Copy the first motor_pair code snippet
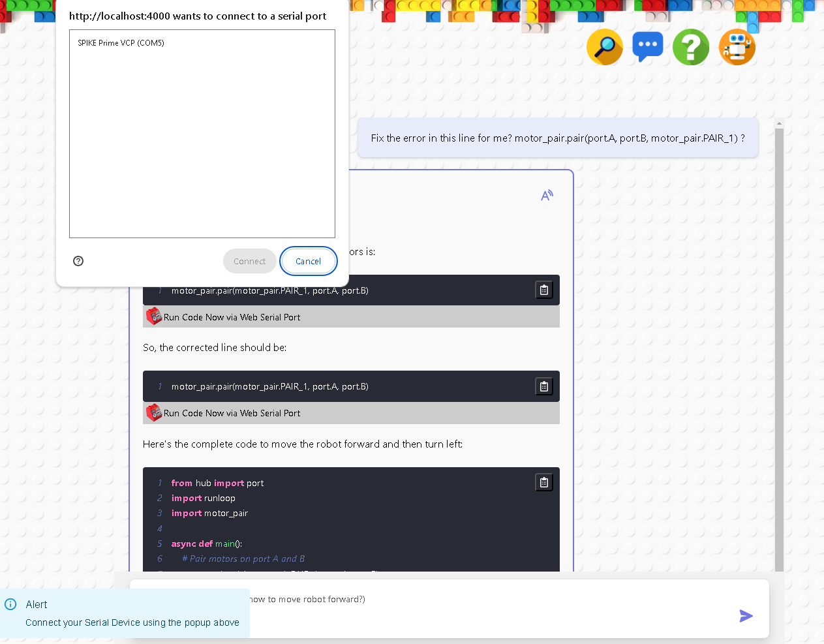The height and width of the screenshot is (644, 824). coord(544,290)
